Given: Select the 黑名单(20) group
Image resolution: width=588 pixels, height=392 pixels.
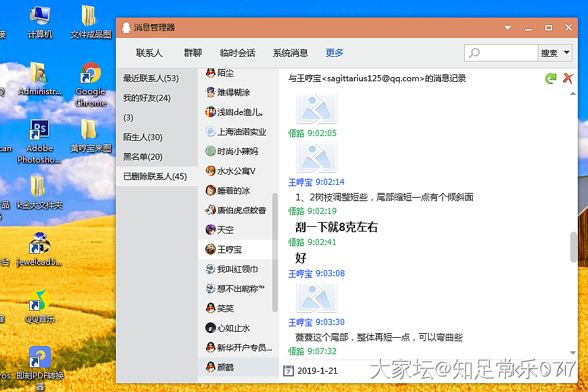Looking at the screenshot, I should [x=143, y=157].
